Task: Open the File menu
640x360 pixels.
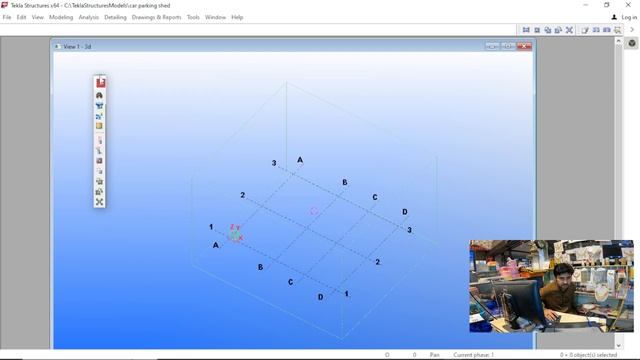Action: click(7, 17)
